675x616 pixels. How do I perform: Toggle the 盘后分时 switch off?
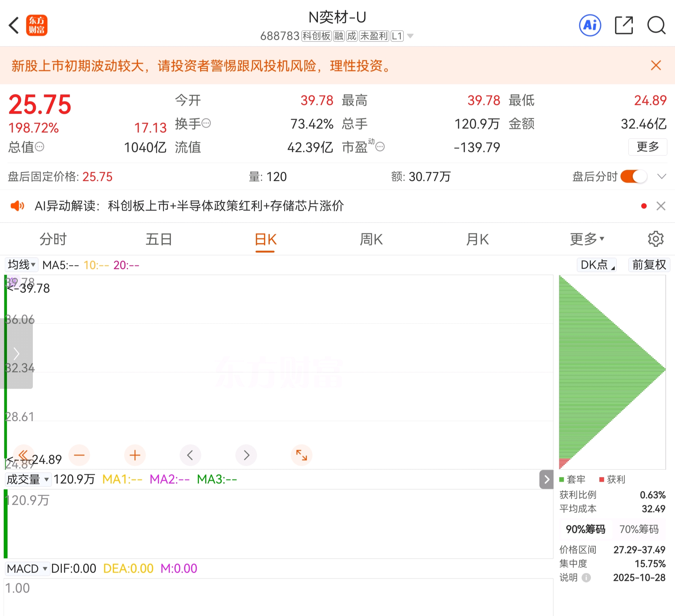click(x=633, y=176)
